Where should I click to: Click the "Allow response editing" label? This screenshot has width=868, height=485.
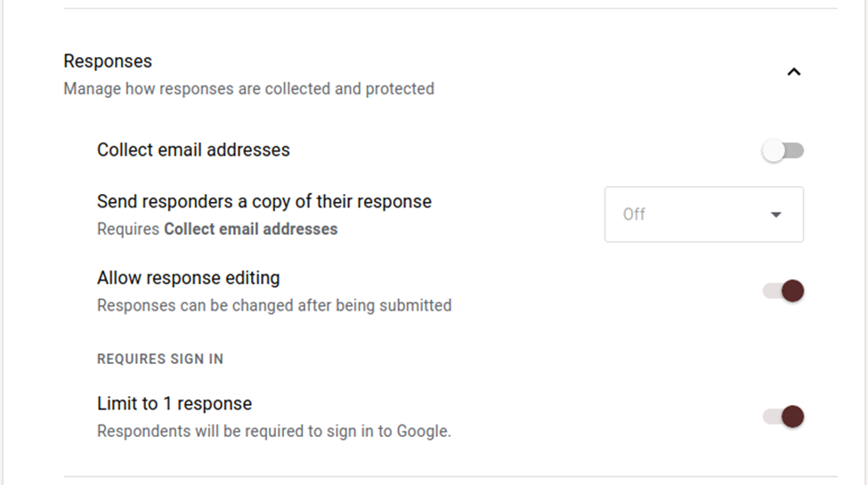click(188, 278)
